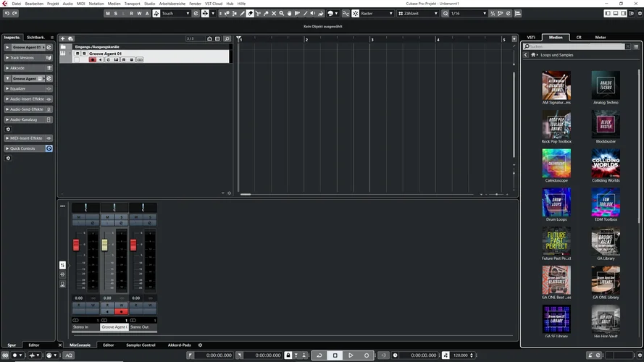Viewport: 644px width, 362px height.
Task: Select the Erase tool in the toolbar
Action: tap(250, 14)
